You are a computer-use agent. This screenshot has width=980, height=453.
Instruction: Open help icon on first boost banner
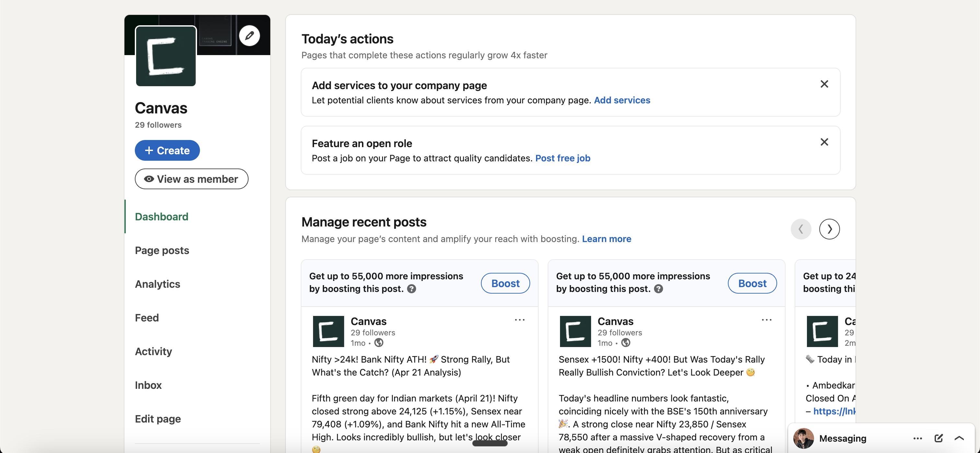pyautogui.click(x=411, y=289)
